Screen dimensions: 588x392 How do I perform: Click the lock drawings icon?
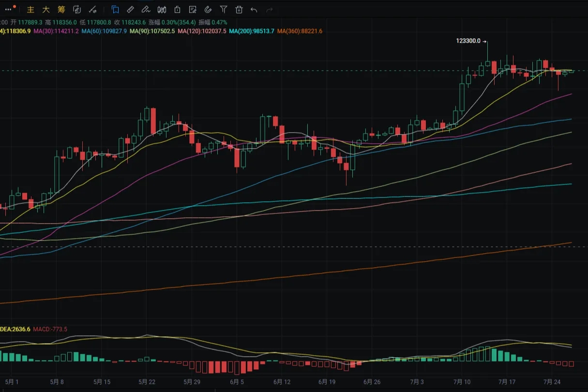point(177,9)
